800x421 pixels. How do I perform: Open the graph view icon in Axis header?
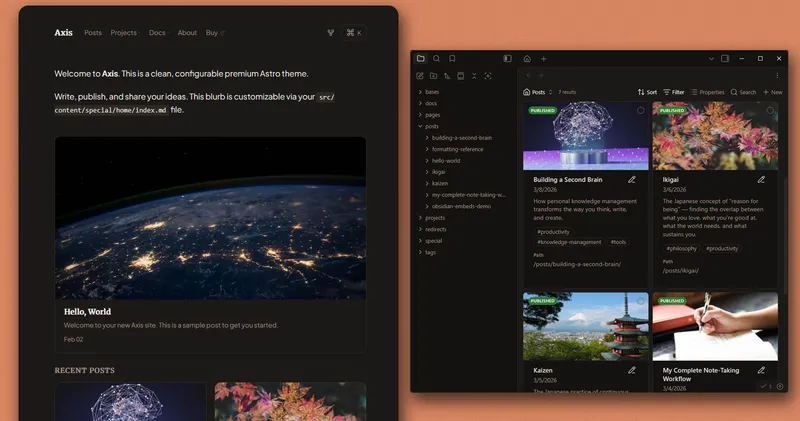click(x=331, y=33)
